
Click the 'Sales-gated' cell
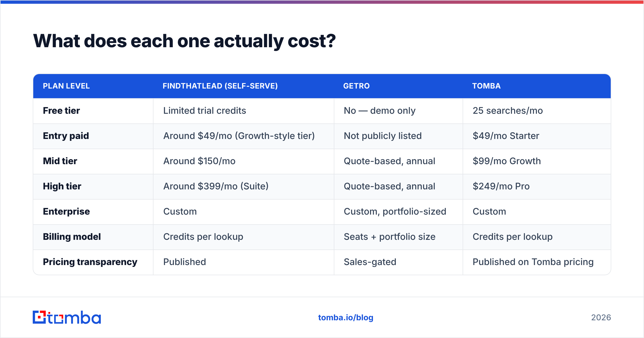(370, 262)
